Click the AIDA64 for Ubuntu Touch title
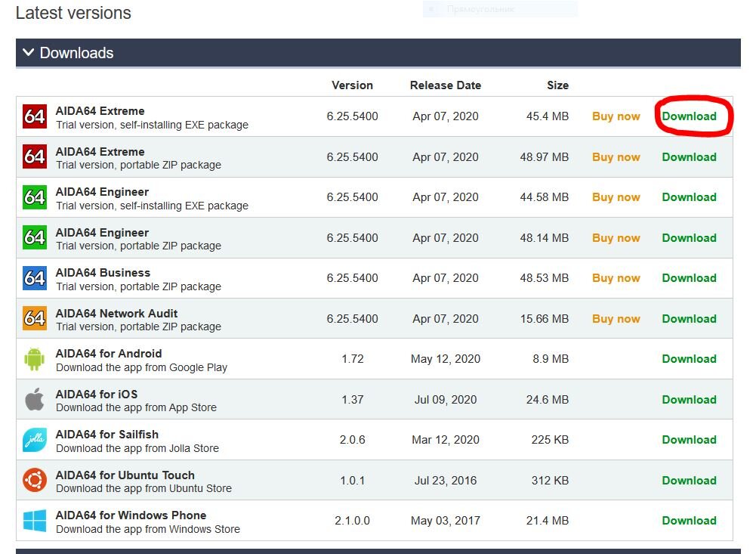Image resolution: width=756 pixels, height=554 pixels. click(x=125, y=475)
